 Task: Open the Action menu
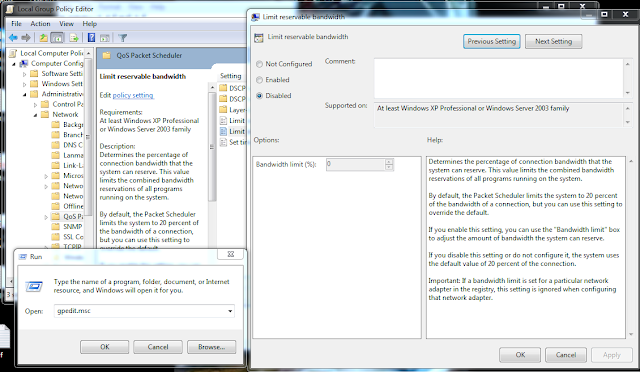[x=40, y=24]
